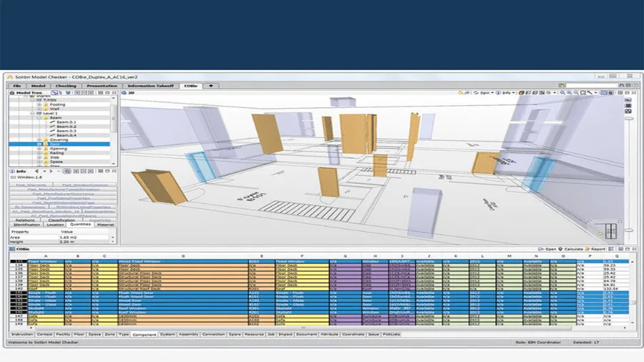Select the PickLists sheet tab
Screen dimensions: 644x362
click(x=391, y=335)
